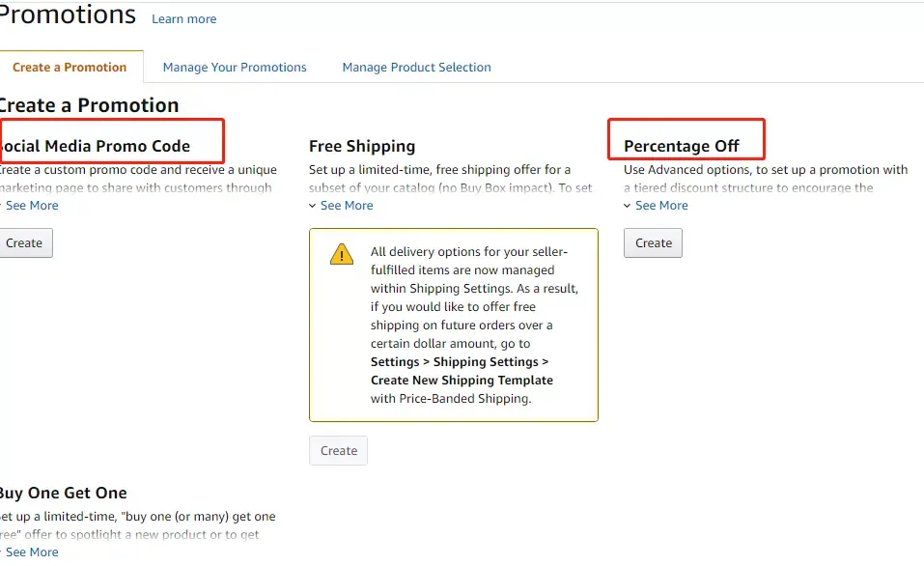Switch to Manage Your Promotions tab
The image size is (924, 566).
235,68
